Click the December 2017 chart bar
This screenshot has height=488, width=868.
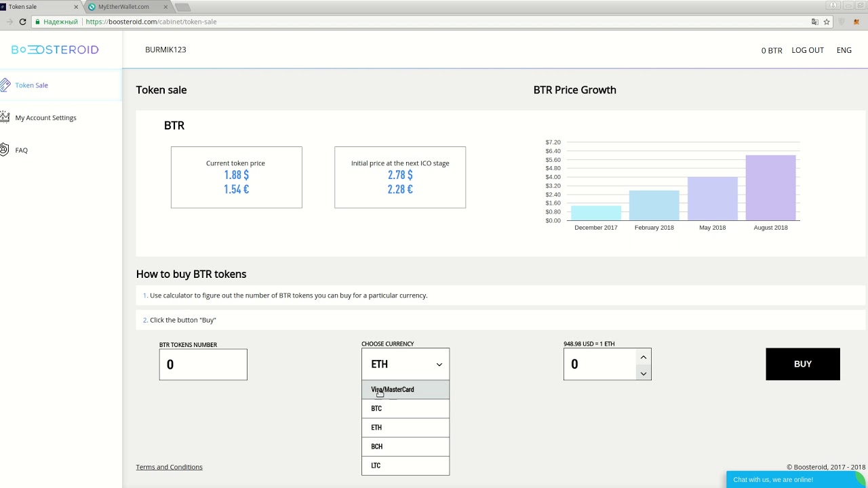point(596,213)
